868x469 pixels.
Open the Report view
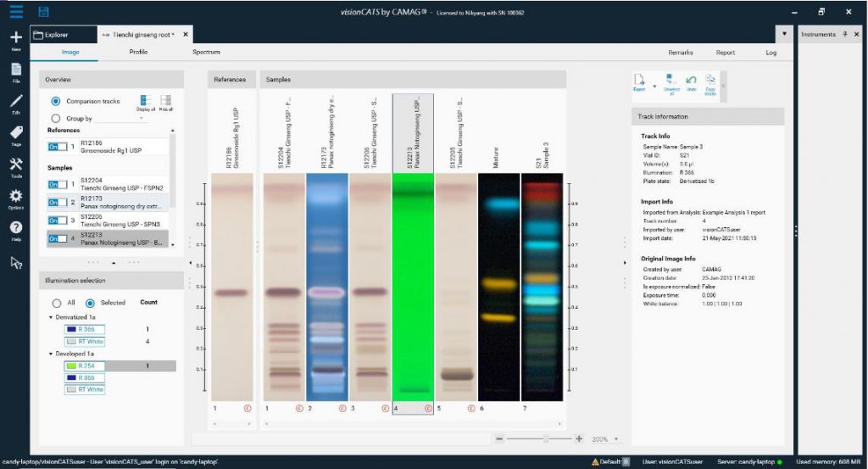726,53
